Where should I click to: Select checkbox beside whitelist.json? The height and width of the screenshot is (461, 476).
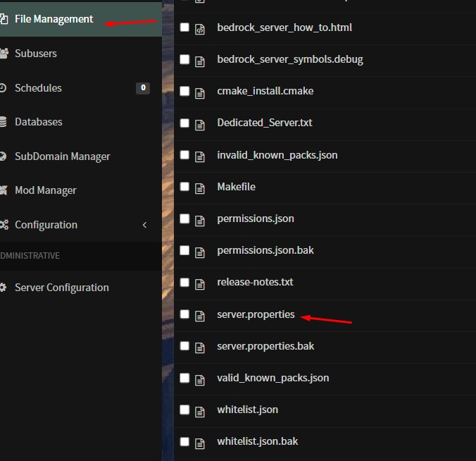(184, 410)
